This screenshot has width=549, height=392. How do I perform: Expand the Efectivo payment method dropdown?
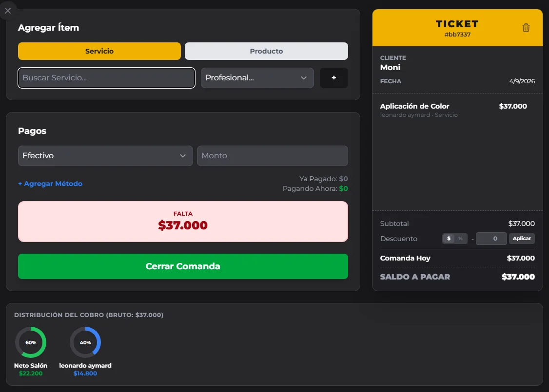point(105,156)
